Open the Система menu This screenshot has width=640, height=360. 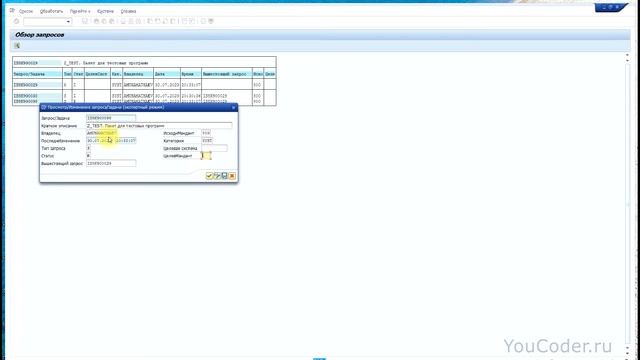coord(105,11)
